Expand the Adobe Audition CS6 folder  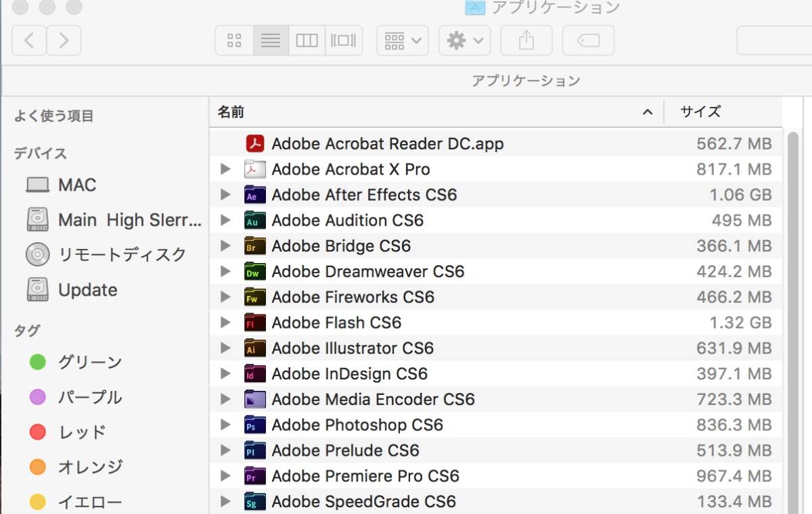tap(226, 220)
